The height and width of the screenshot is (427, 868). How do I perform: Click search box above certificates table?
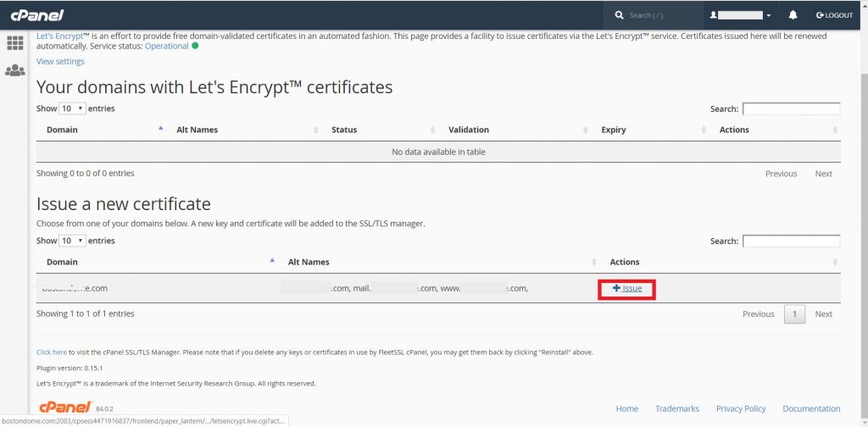click(x=791, y=109)
